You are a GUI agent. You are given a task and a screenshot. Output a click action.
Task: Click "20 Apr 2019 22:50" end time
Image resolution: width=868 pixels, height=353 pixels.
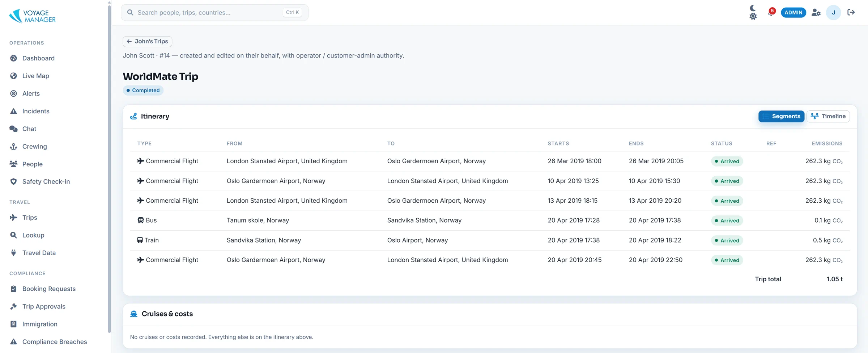point(655,260)
